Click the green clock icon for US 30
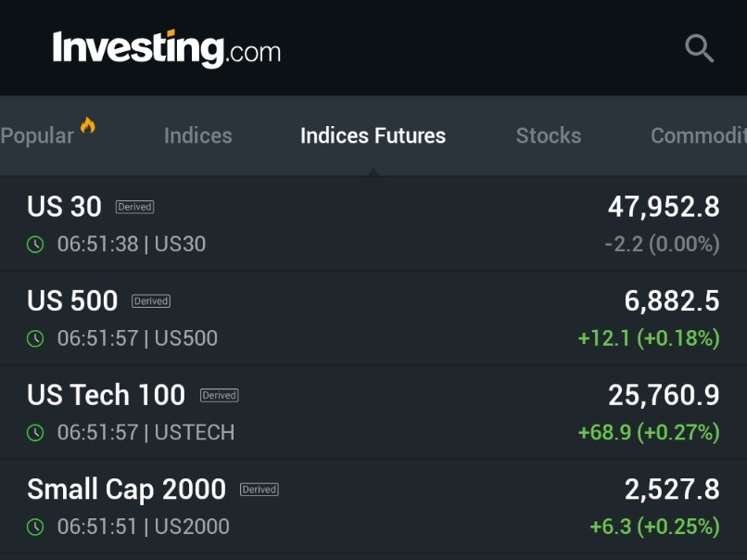The height and width of the screenshot is (560, 747). coord(35,245)
